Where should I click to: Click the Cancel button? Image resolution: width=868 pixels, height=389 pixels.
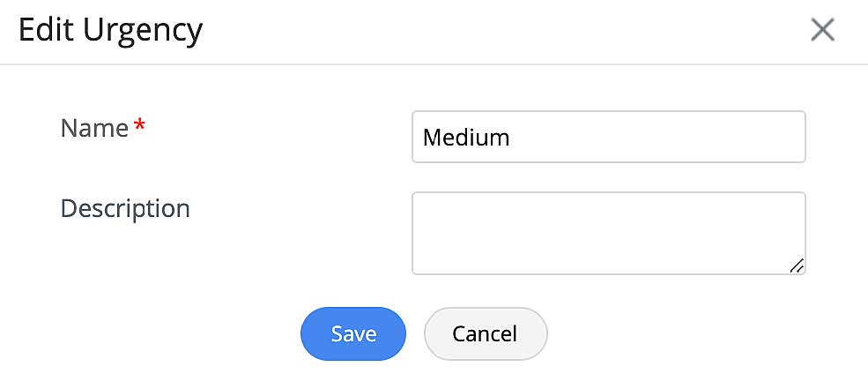485,334
